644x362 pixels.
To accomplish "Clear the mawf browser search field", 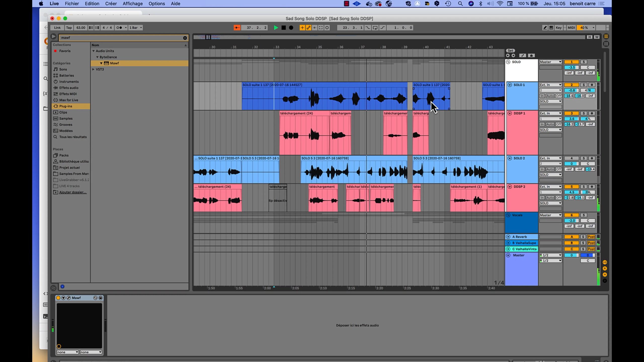I will [x=185, y=38].
